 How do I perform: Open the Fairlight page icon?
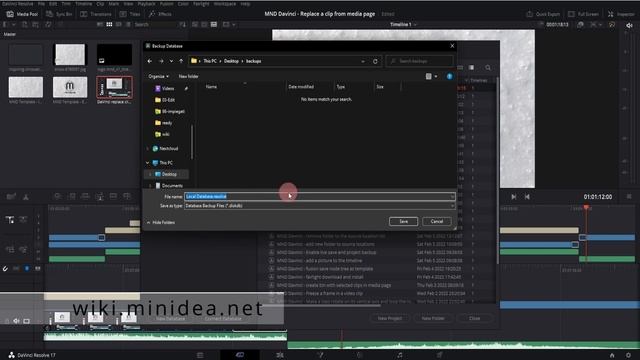(x=400, y=355)
